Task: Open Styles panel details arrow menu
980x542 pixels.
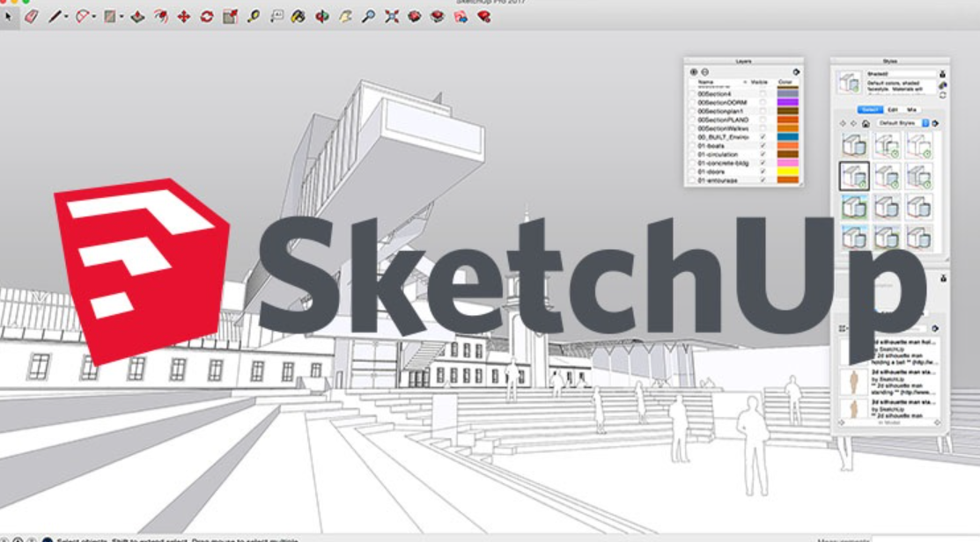Action: [935, 124]
